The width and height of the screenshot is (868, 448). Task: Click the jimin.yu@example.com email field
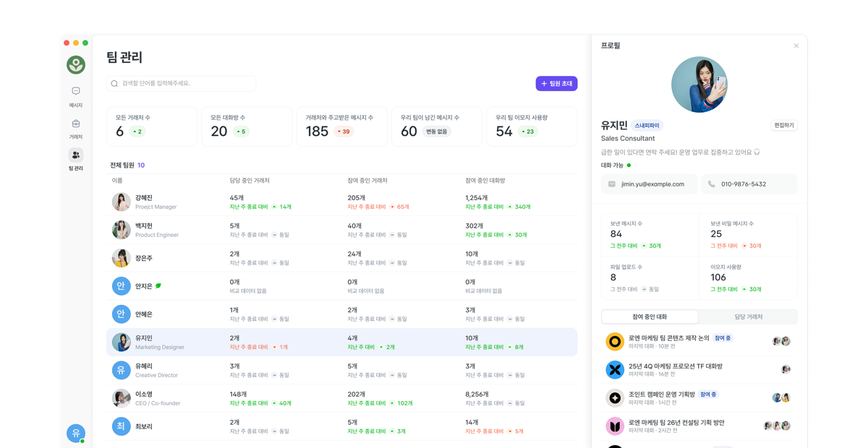pos(650,184)
